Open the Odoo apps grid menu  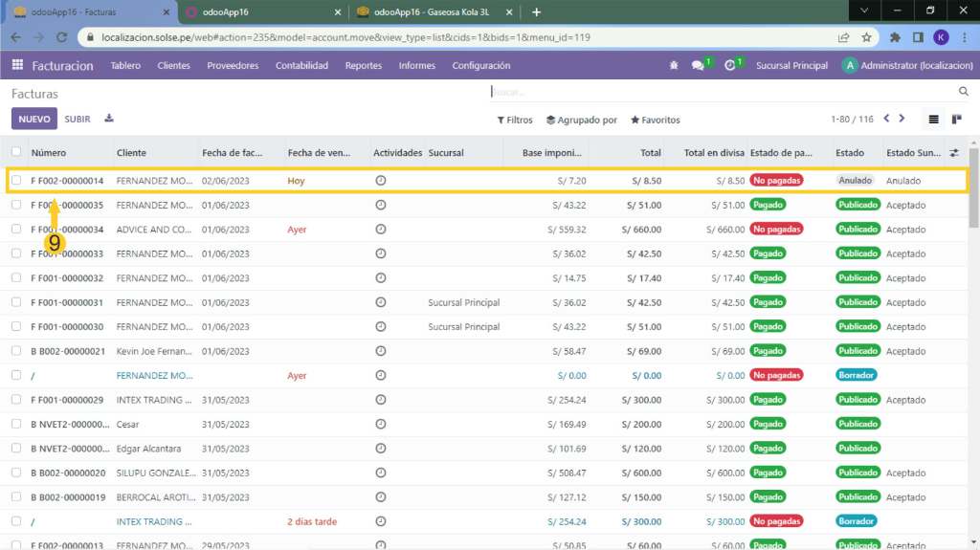pyautogui.click(x=17, y=66)
